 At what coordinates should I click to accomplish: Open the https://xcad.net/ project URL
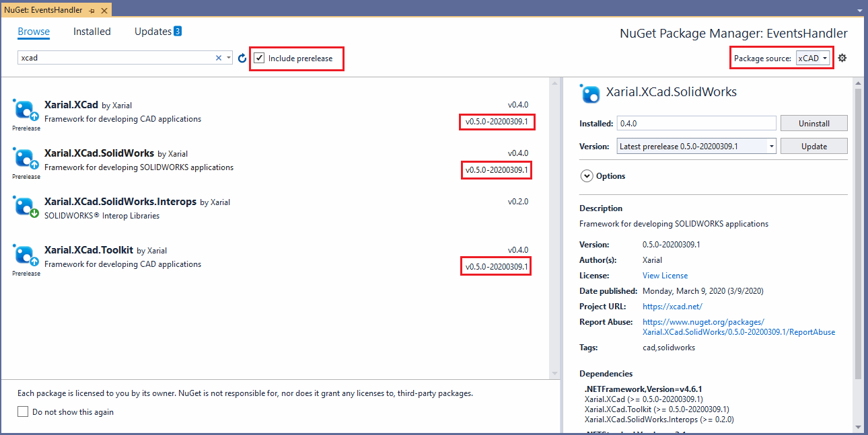coord(672,307)
